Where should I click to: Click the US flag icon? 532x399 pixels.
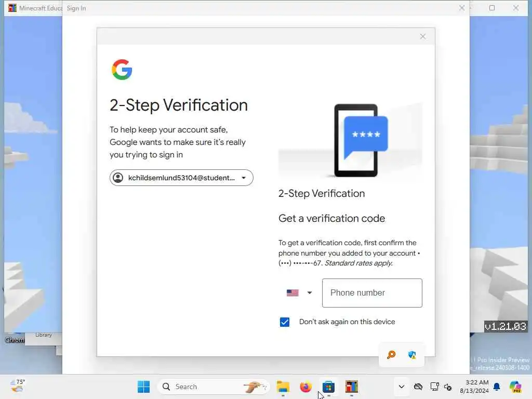[x=292, y=293]
